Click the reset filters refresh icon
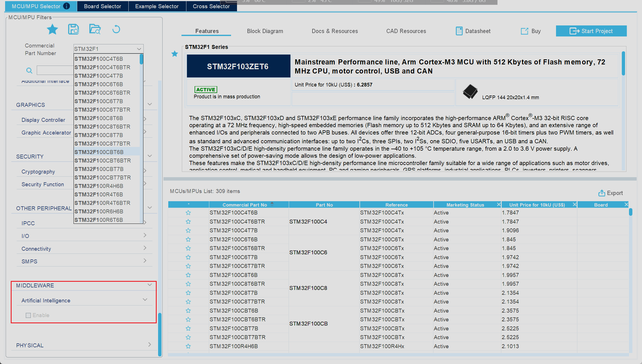 [x=116, y=29]
